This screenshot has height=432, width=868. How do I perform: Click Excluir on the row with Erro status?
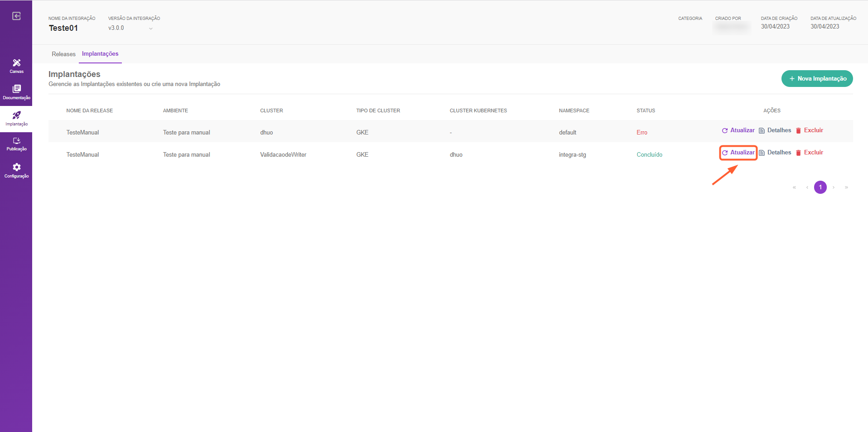point(809,130)
